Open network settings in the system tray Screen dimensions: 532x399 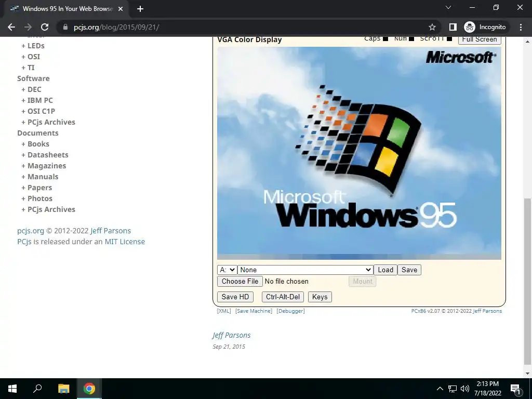click(453, 389)
